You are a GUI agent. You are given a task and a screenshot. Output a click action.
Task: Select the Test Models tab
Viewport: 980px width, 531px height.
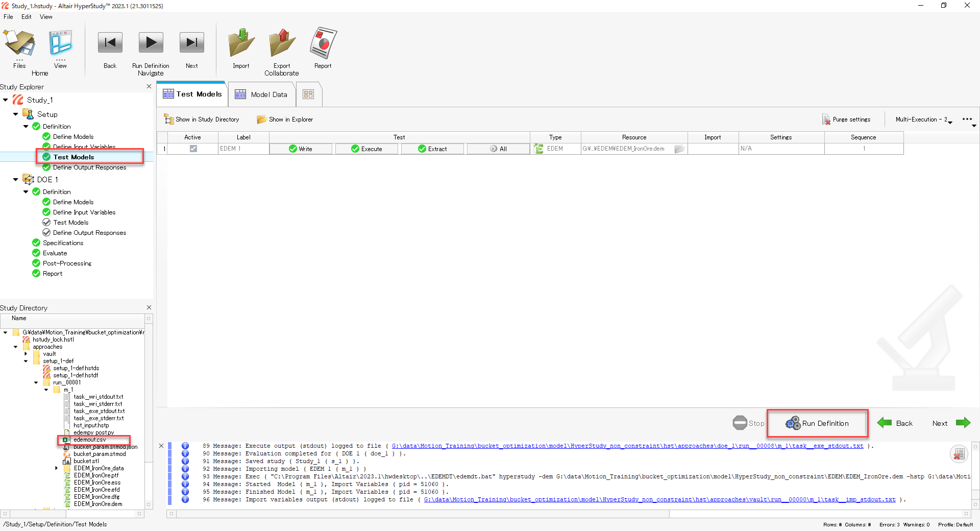192,94
